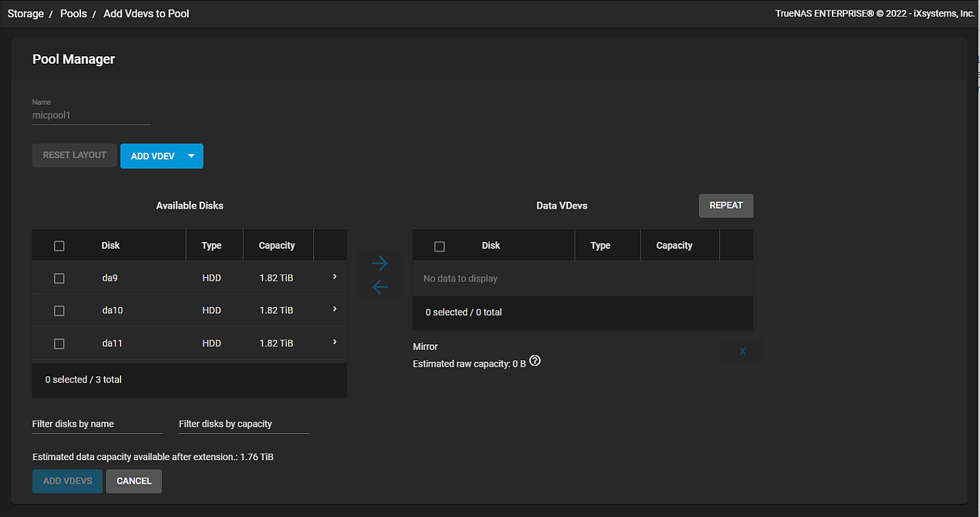
Task: Expand the da10 row details chevron
Action: (x=335, y=309)
